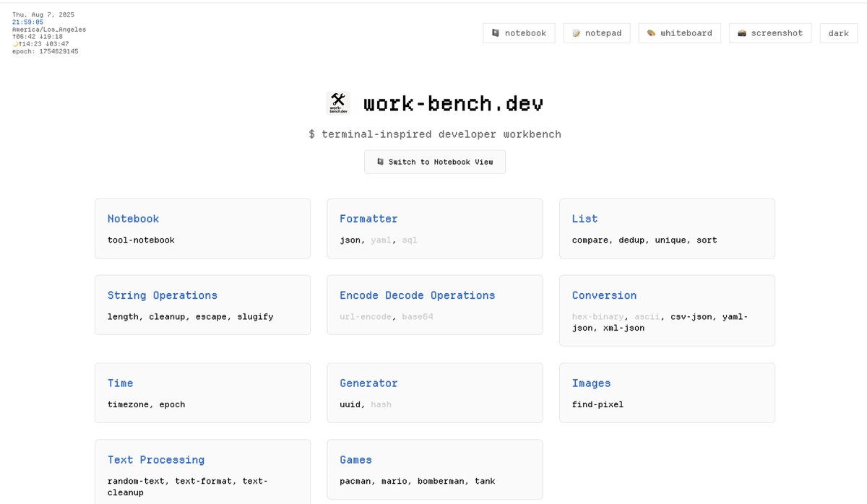
Task: Select tool-notebook under Notebook
Action: (141, 240)
